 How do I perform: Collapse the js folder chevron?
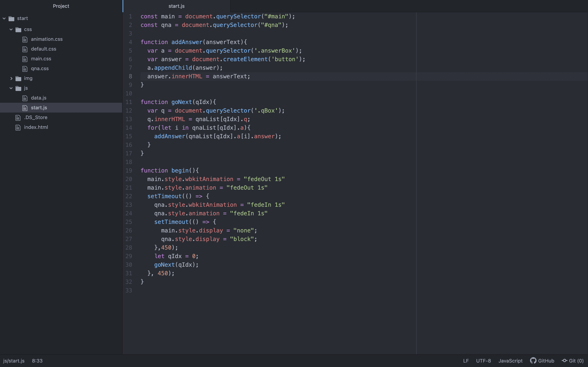11,88
